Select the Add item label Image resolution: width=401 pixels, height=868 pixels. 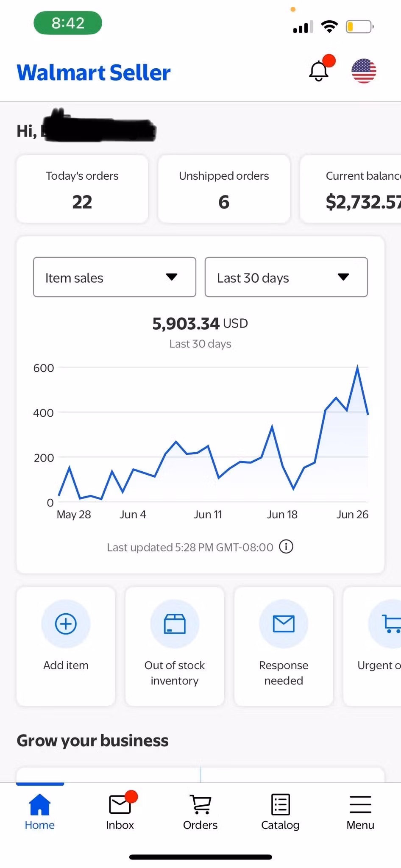(66, 665)
